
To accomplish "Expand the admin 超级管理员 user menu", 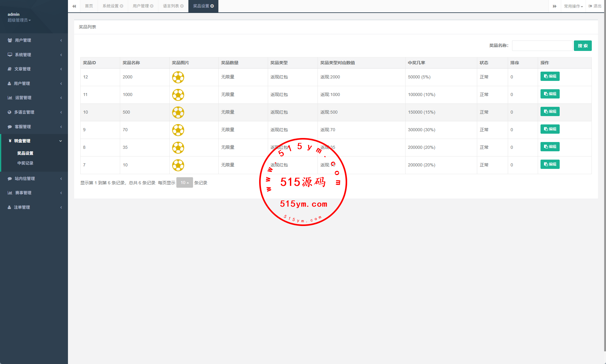I will click(19, 20).
